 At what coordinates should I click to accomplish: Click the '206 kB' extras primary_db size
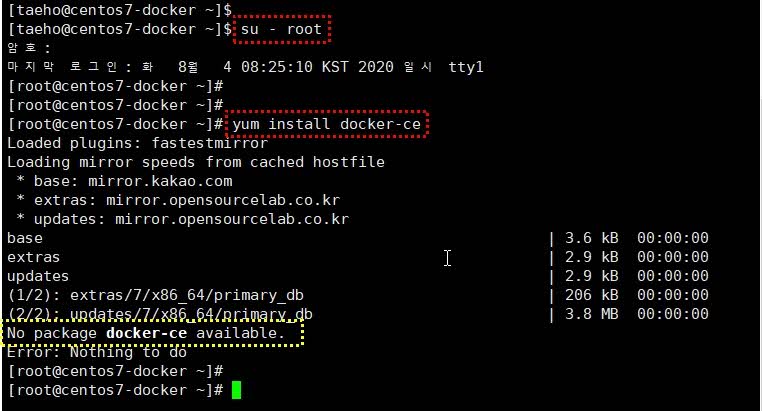(x=591, y=295)
